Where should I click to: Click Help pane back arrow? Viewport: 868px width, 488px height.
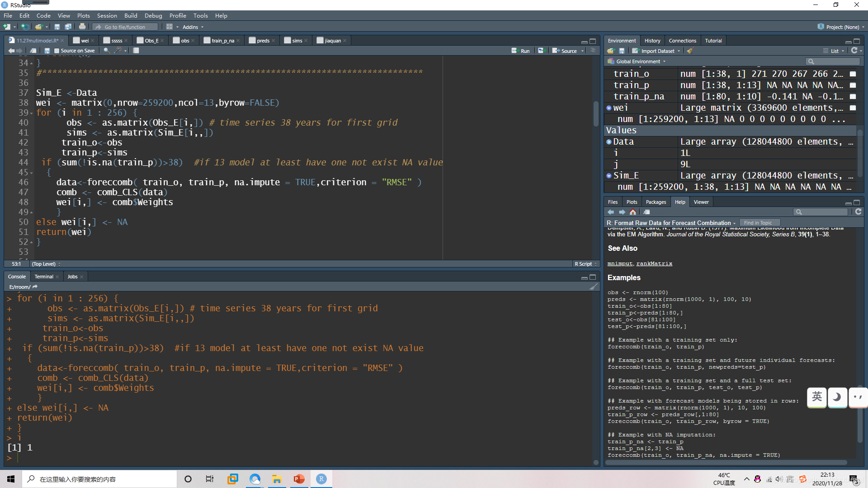pos(611,212)
